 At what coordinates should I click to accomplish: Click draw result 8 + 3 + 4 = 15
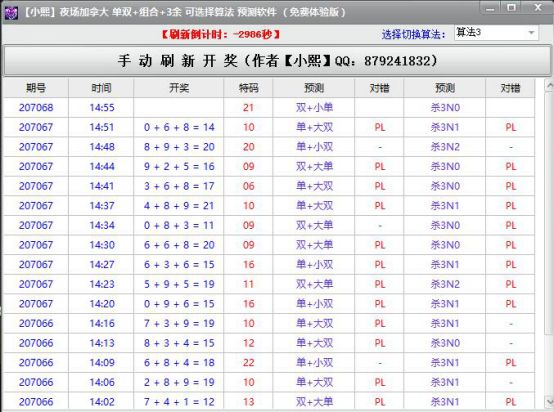179,343
